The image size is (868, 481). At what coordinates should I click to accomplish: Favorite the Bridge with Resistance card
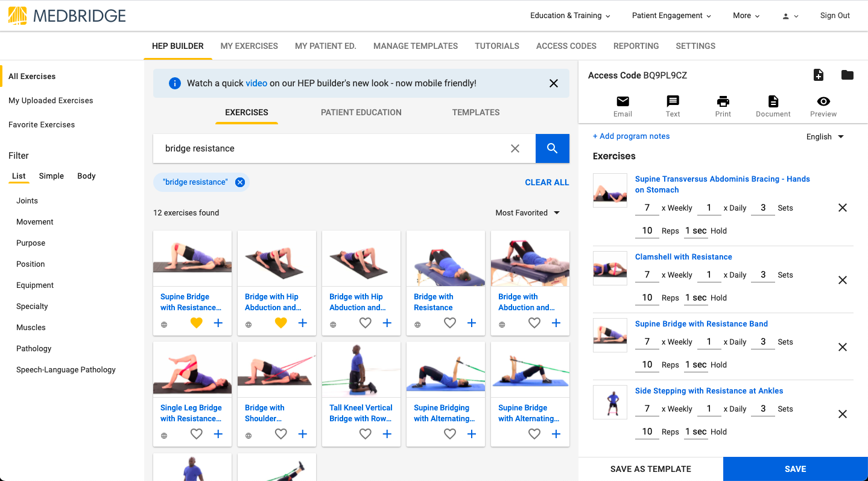point(449,323)
